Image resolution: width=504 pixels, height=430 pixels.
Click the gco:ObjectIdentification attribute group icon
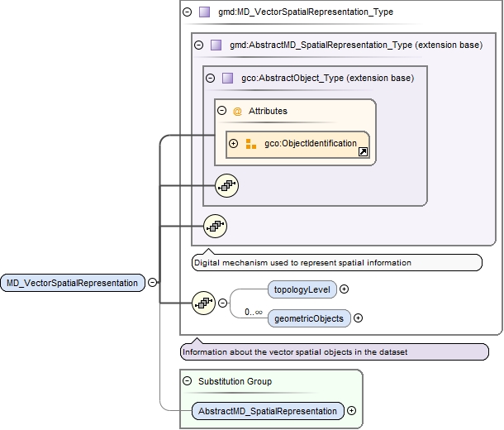coord(251,144)
